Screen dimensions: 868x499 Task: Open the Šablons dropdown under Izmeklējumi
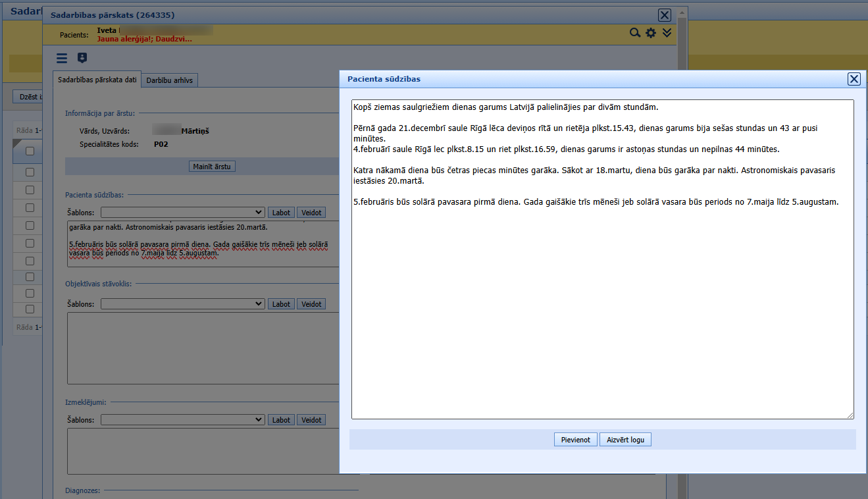click(183, 420)
